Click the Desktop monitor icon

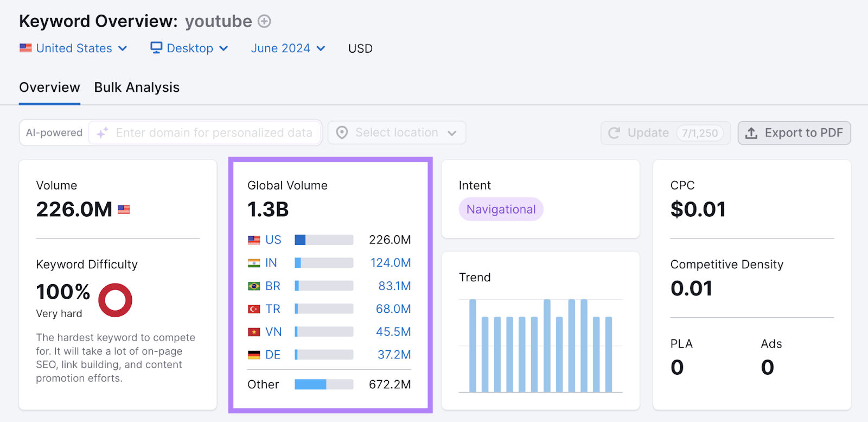click(156, 48)
